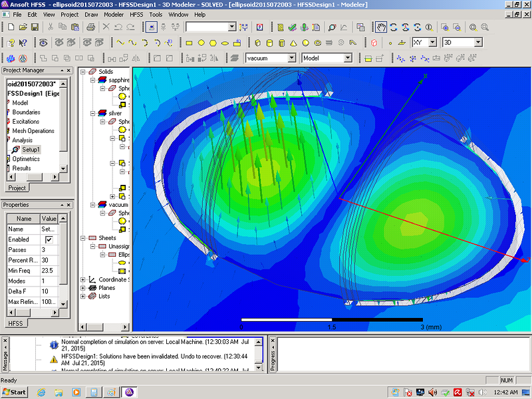Click the Print icon in the toolbar
Viewport: 532px width, 399px height.
[91, 27]
